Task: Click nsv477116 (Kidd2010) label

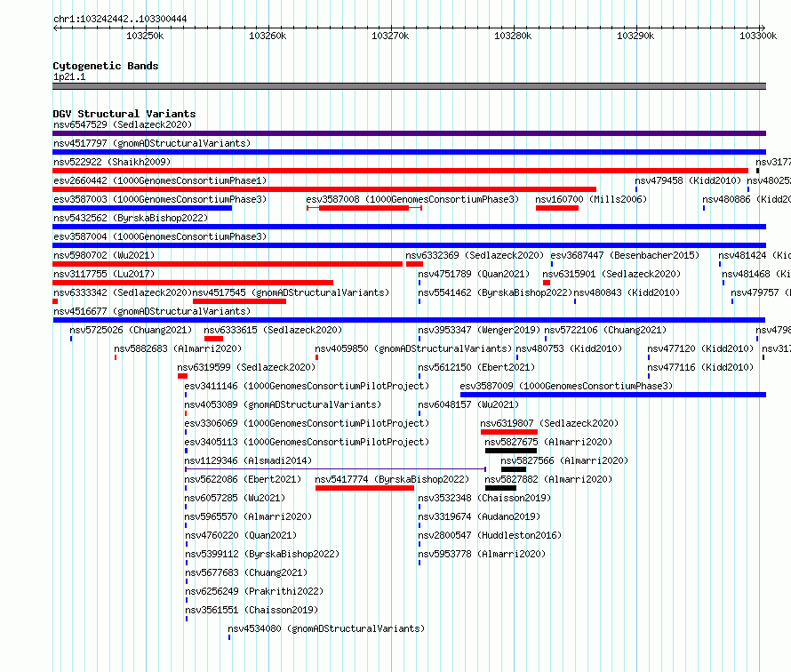Action: point(700,367)
